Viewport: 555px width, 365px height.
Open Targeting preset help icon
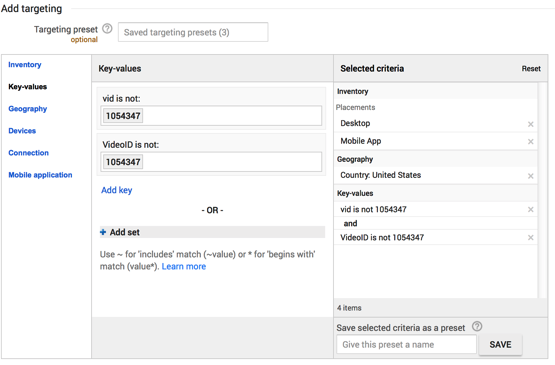point(107,28)
